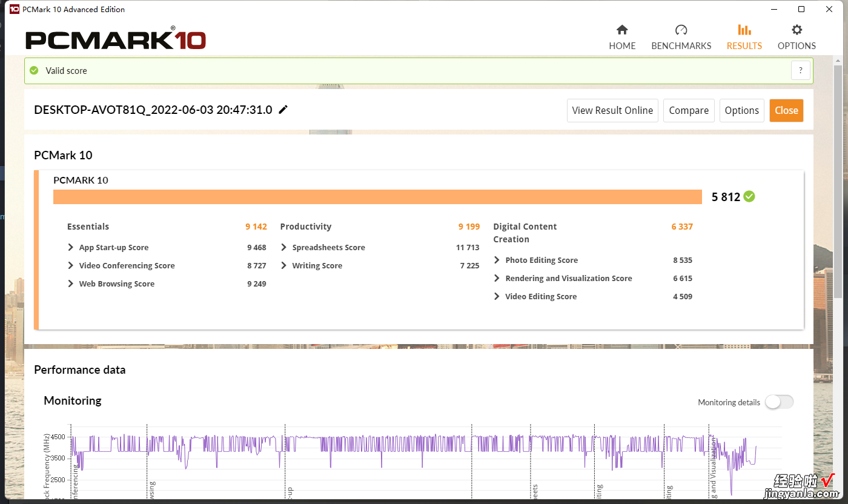
Task: Switch to the RESULTS tab
Action: pos(744,38)
